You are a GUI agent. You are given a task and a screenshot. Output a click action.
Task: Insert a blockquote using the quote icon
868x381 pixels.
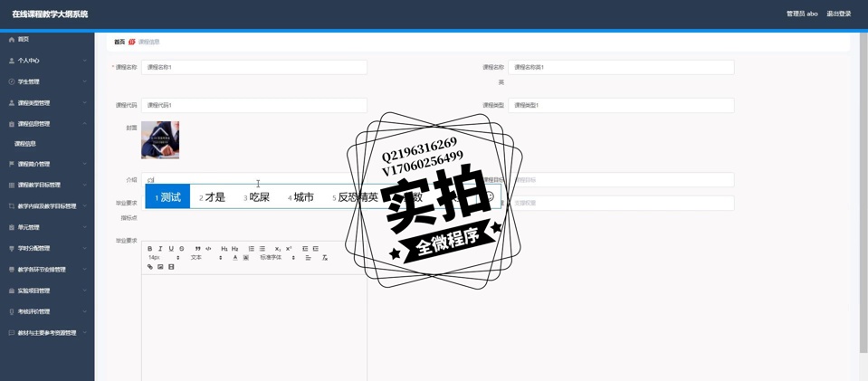click(197, 249)
